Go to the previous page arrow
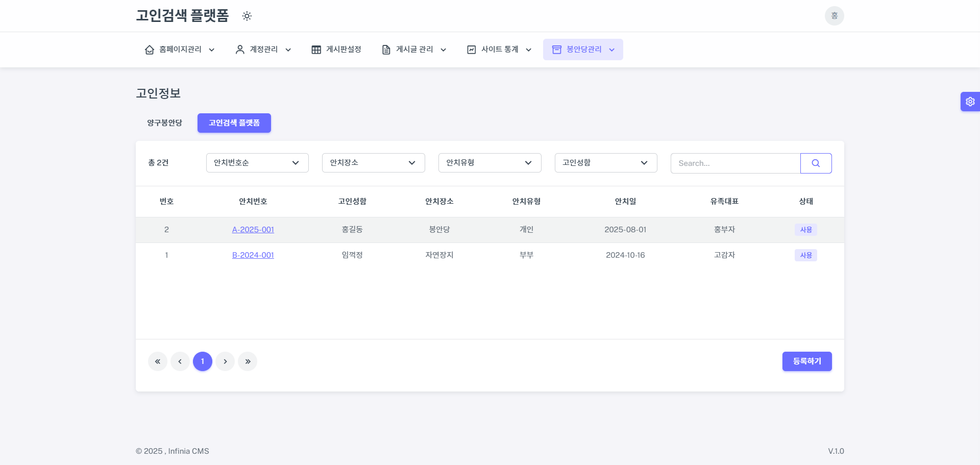The image size is (980, 465). (180, 361)
